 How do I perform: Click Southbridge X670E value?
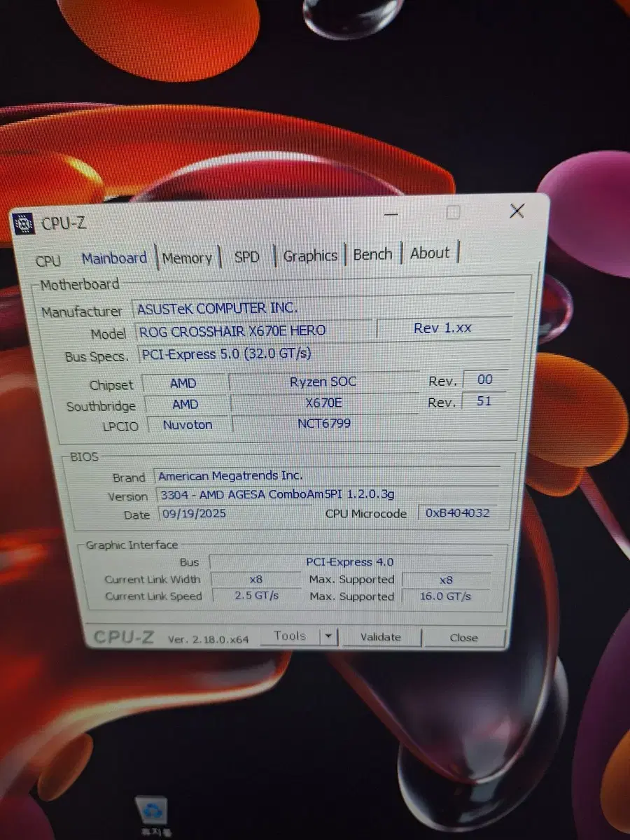[x=324, y=403]
